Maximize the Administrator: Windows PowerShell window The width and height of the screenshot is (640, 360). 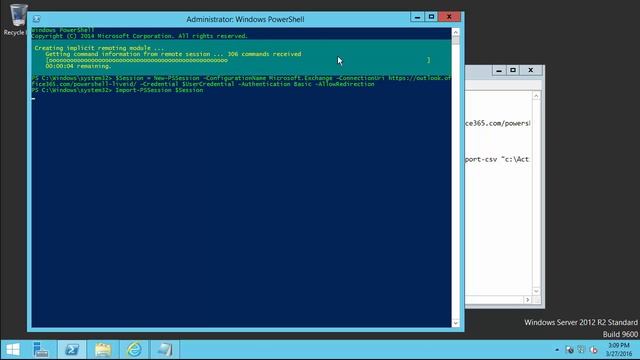tap(431, 17)
